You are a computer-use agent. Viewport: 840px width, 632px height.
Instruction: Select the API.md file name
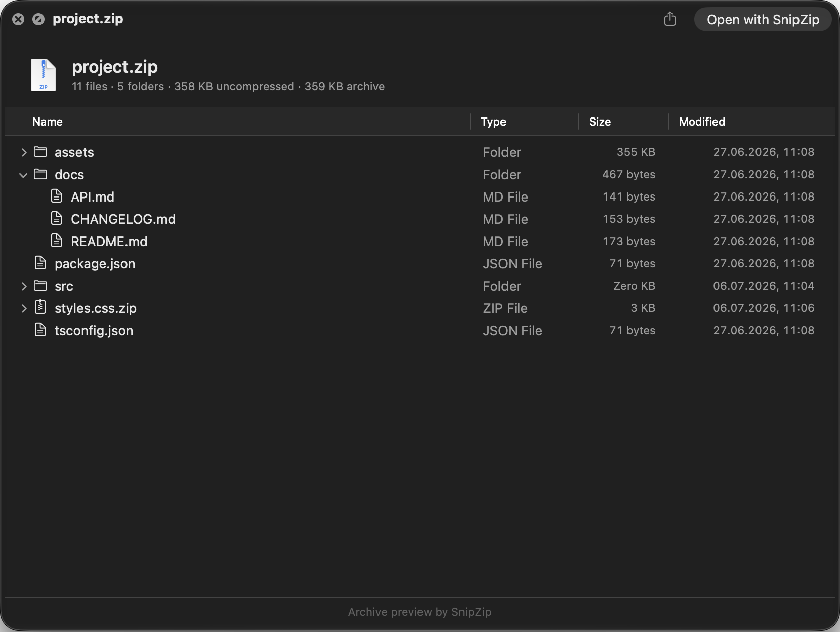tap(93, 197)
